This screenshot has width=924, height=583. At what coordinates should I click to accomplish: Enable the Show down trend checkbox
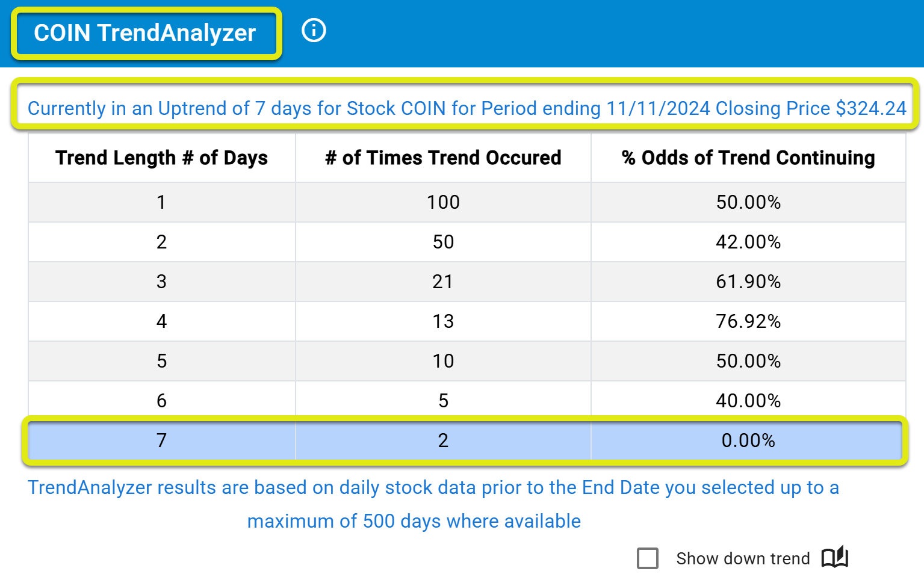point(648,558)
